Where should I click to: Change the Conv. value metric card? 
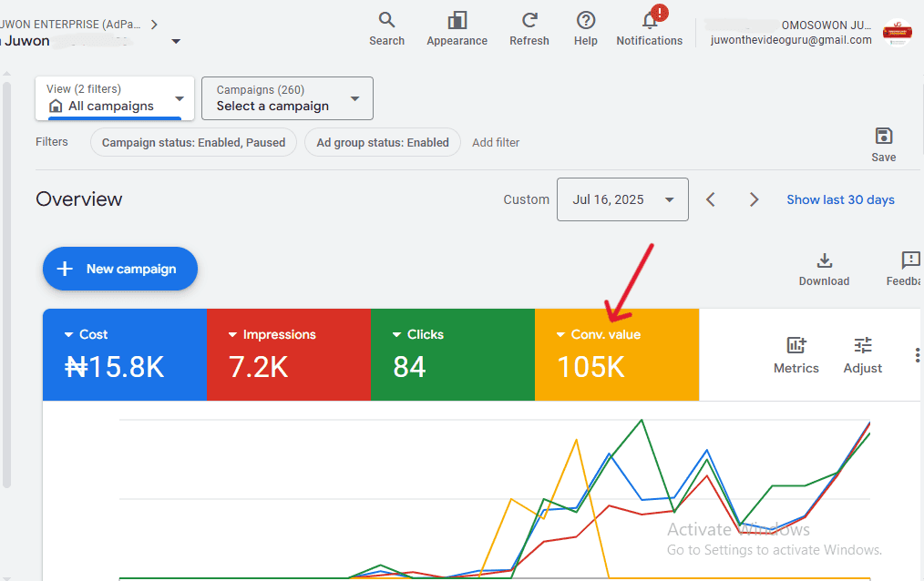click(617, 354)
